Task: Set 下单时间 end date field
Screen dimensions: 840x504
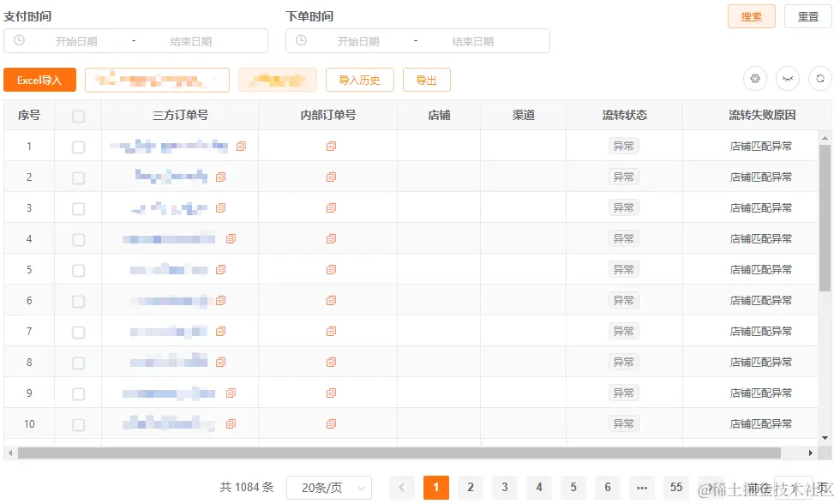Action: click(472, 41)
